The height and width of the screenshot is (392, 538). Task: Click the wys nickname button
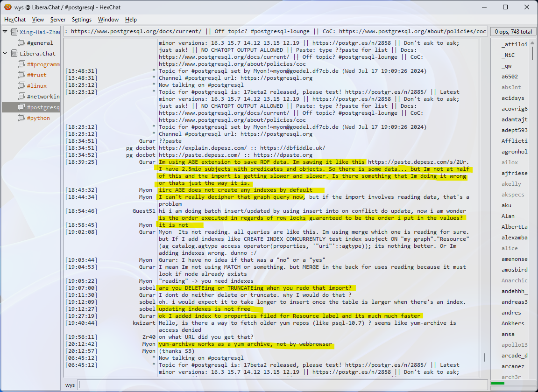70,385
